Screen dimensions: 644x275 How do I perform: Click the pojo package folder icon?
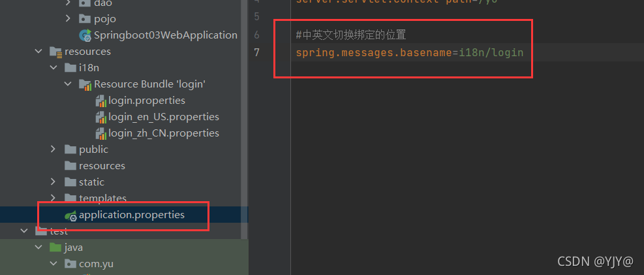click(x=85, y=19)
